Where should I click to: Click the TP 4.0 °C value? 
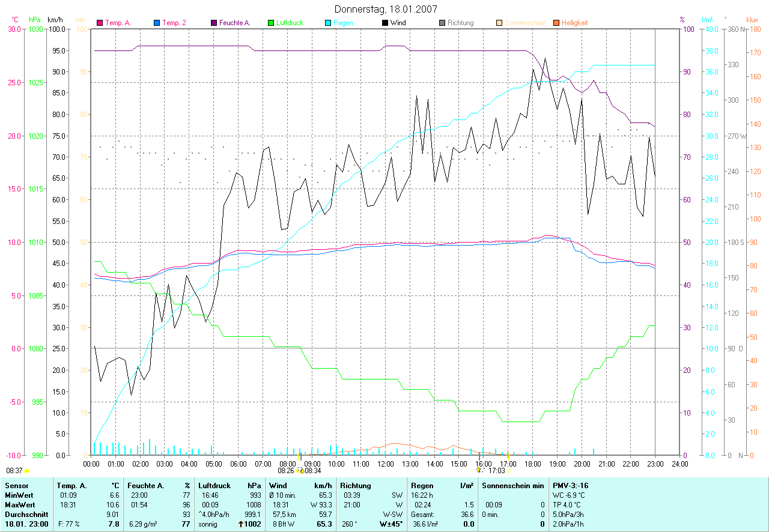click(x=568, y=505)
